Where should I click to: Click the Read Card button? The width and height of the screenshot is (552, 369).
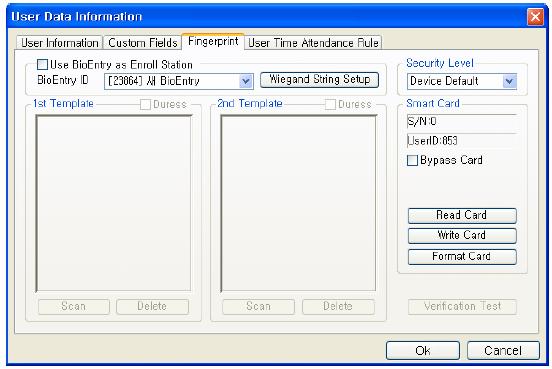click(x=462, y=215)
